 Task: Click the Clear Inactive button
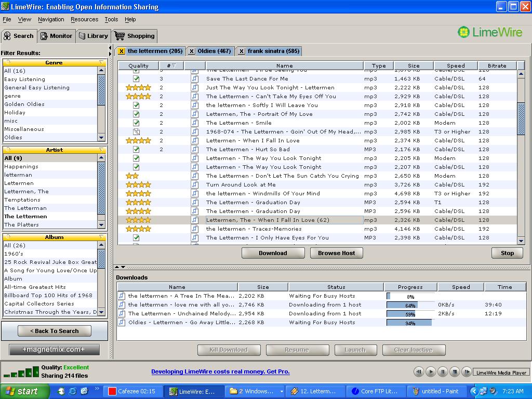point(414,350)
